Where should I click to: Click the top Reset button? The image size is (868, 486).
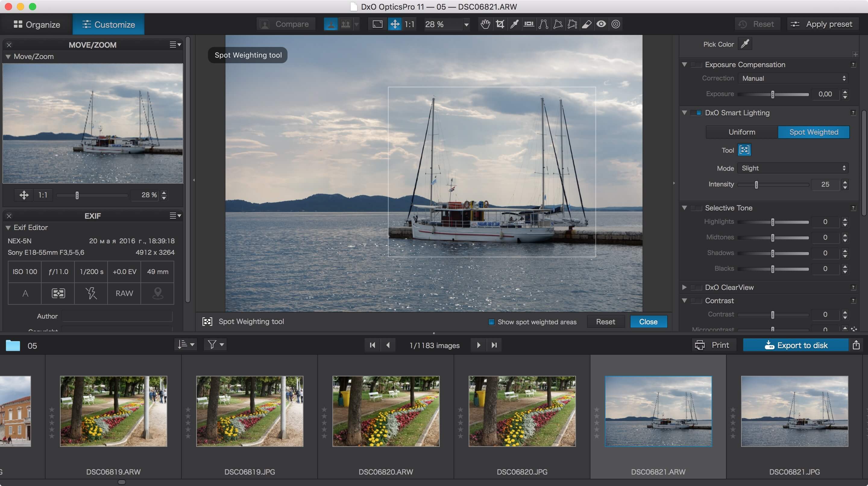[757, 24]
